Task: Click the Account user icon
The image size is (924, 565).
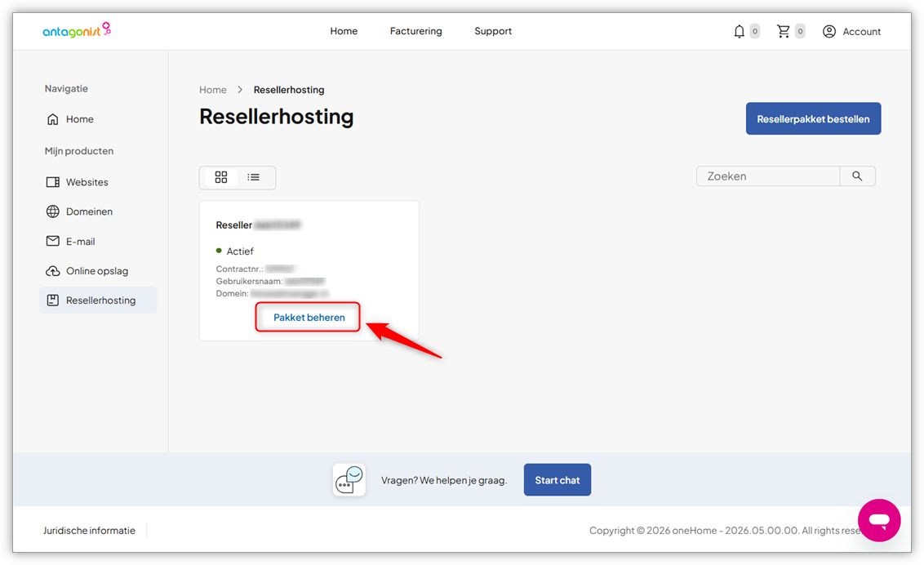Action: pyautogui.click(x=829, y=31)
